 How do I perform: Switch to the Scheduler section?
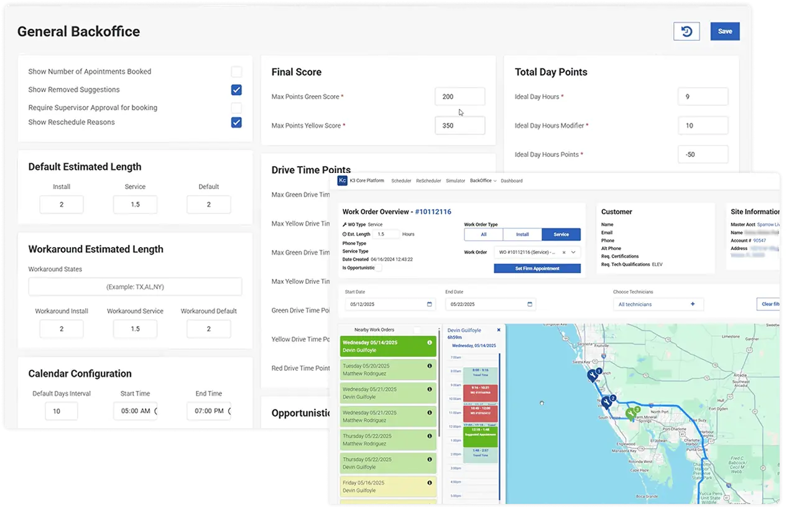(401, 180)
